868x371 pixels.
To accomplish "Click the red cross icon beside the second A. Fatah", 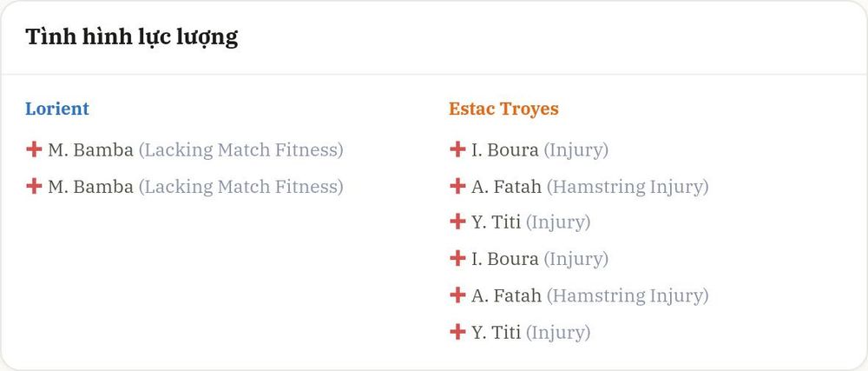I will [x=457, y=295].
